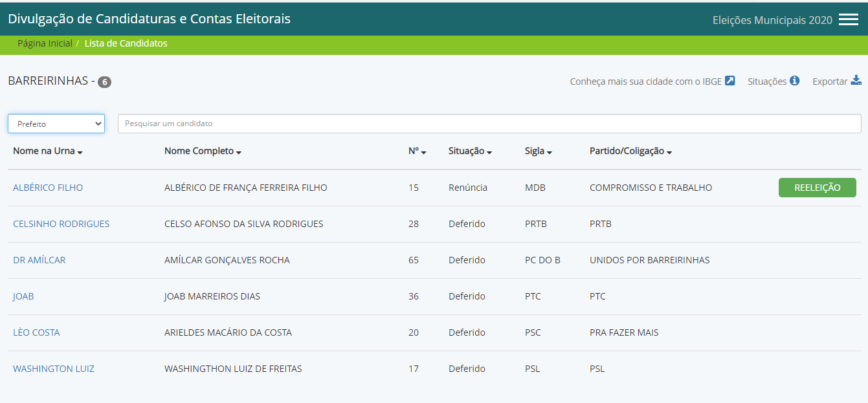Go to Página Inicial breadcrumb

[45, 43]
